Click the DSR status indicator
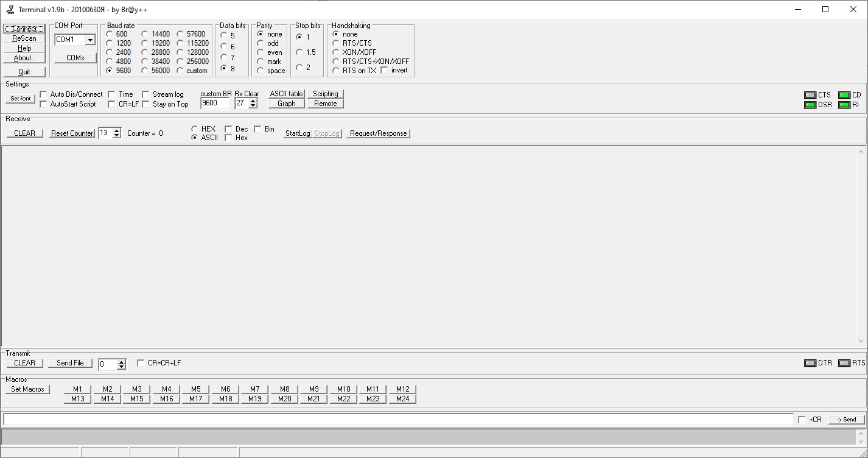This screenshot has height=458, width=868. pyautogui.click(x=810, y=105)
